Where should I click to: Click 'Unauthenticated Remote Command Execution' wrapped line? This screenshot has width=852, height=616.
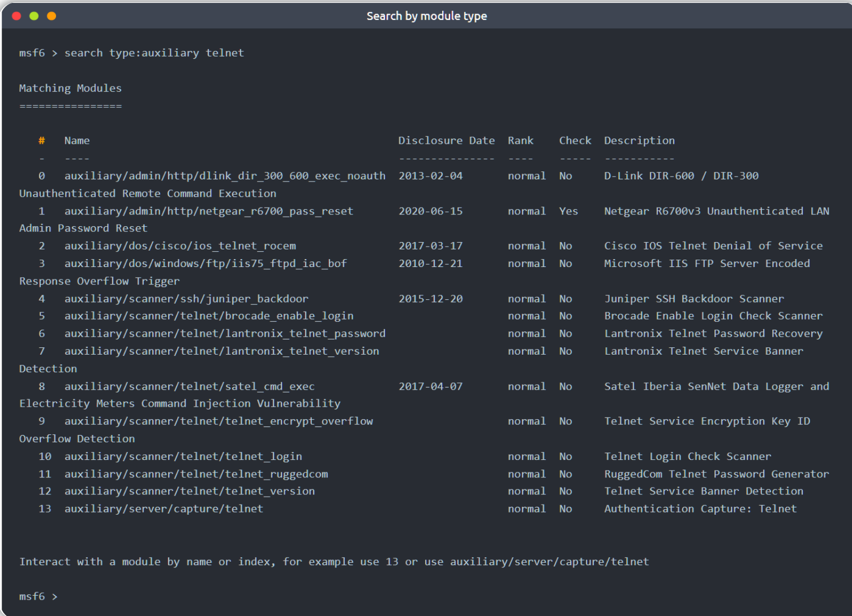pos(148,193)
